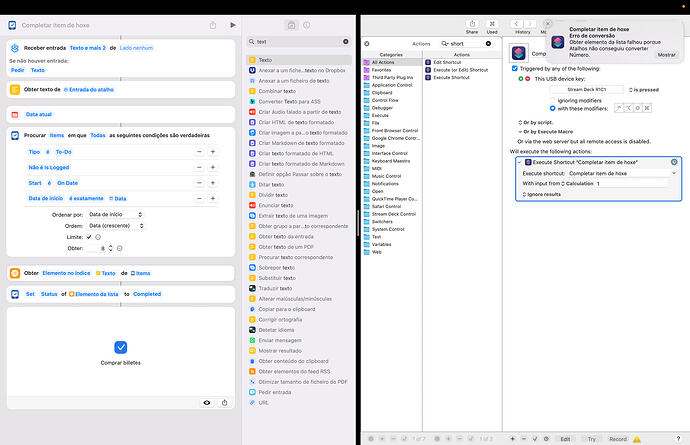This screenshot has height=445, width=690.
Task: Click the 'Stream Deck R1C1' key field
Action: pyautogui.click(x=587, y=89)
